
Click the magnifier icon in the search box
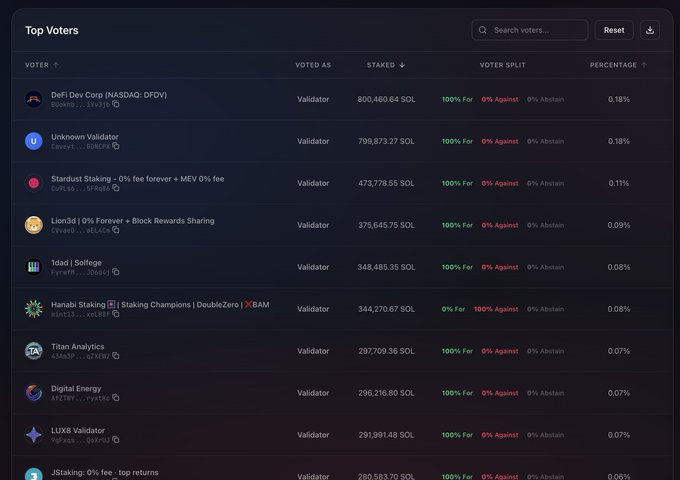pyautogui.click(x=482, y=30)
